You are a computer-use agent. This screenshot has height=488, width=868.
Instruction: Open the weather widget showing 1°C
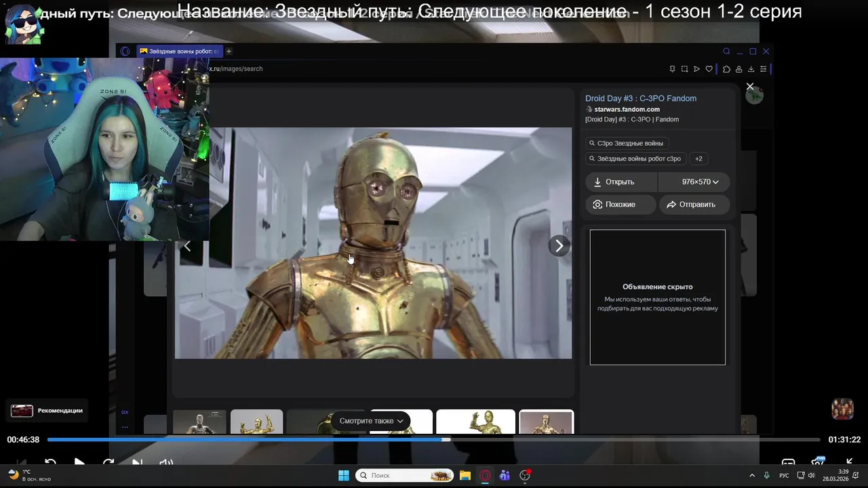[x=31, y=475]
